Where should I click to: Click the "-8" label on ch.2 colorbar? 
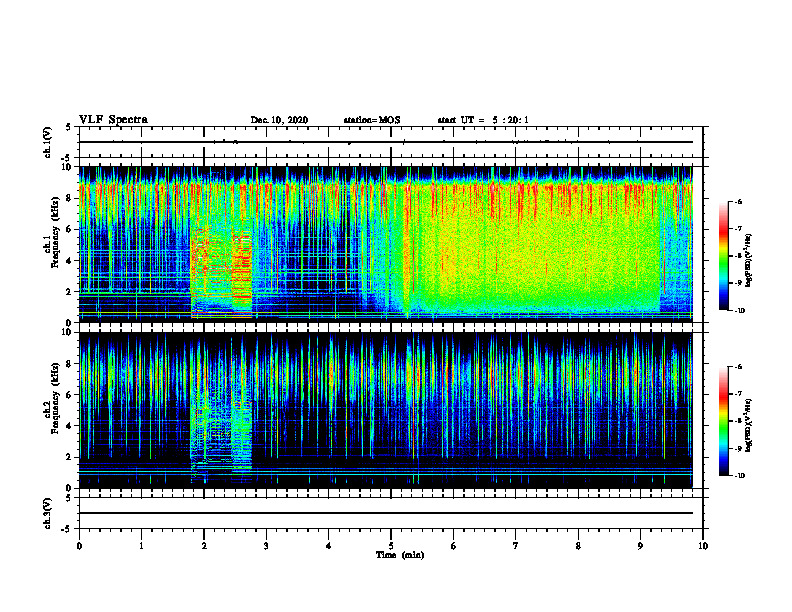[x=738, y=422]
